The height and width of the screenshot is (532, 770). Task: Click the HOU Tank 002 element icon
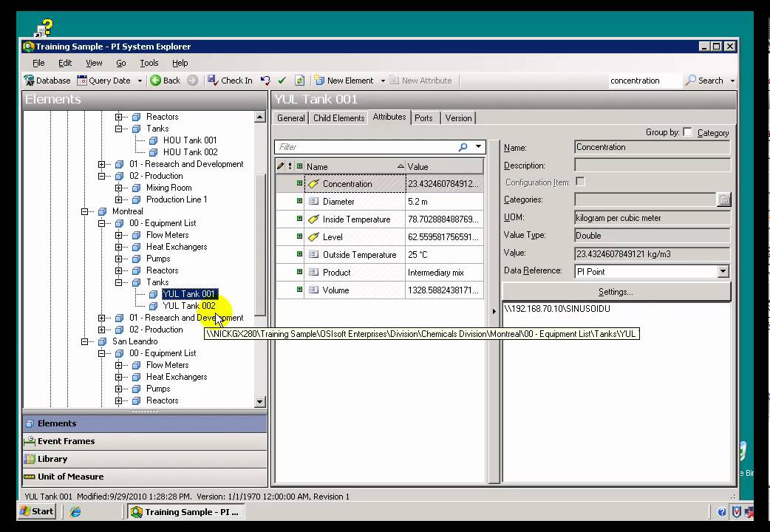(153, 152)
